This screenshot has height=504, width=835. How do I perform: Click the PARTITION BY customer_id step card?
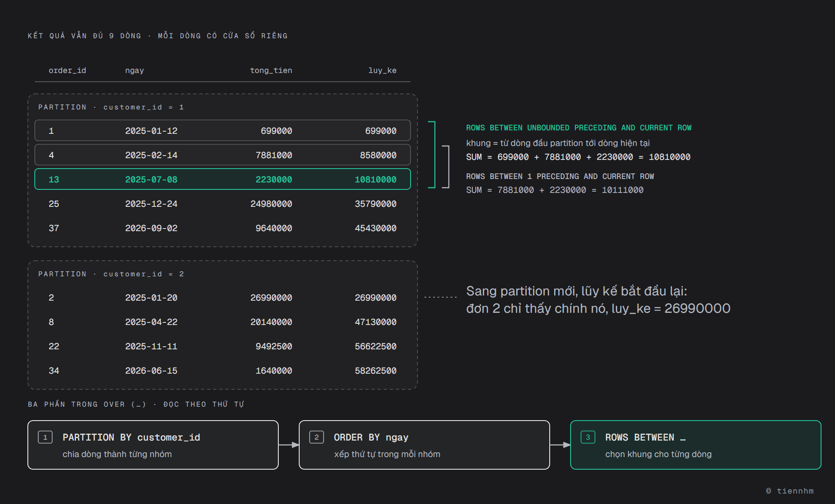[x=153, y=445]
